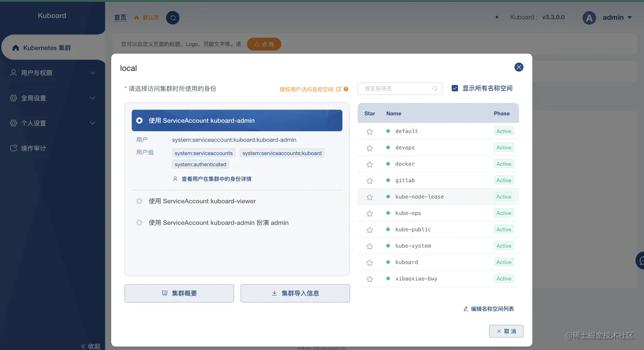Open 查看用户在集群中的身份详情 link
644x350 pixels.
pos(212,179)
